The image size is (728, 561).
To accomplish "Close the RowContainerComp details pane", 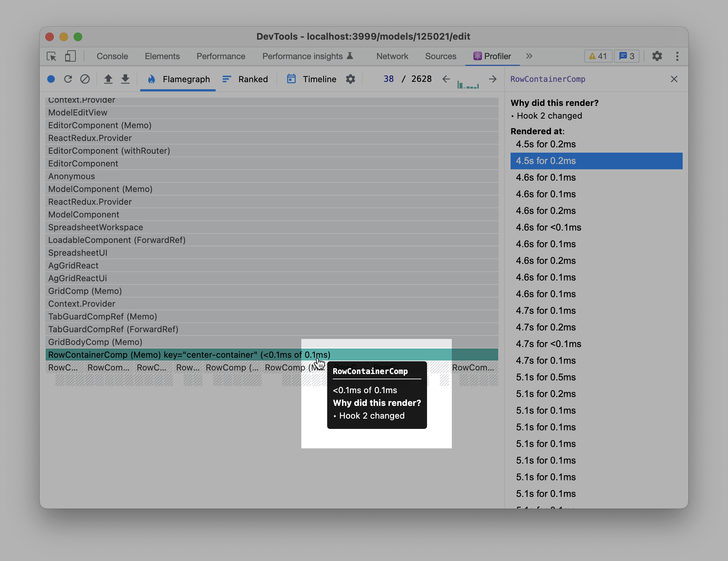I will tap(674, 79).
